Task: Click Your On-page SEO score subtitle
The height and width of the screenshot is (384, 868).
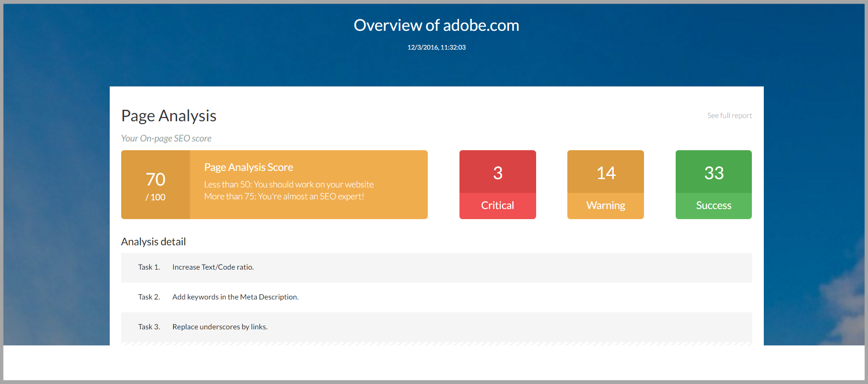Action: [x=166, y=138]
